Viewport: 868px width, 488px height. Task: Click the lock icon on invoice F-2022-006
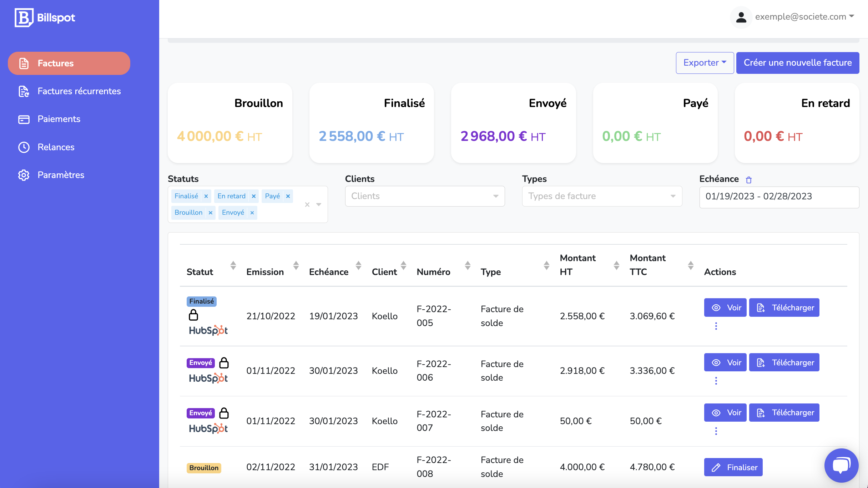pos(224,363)
